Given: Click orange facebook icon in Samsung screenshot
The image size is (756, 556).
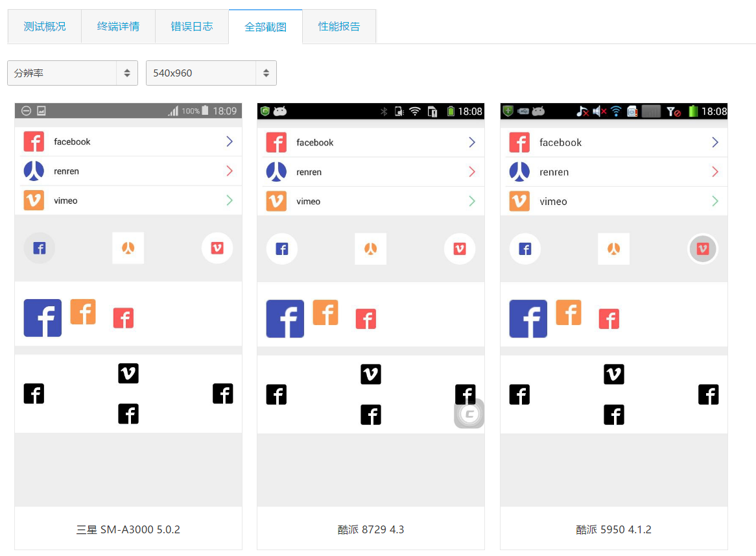Looking at the screenshot, I should (x=83, y=311).
